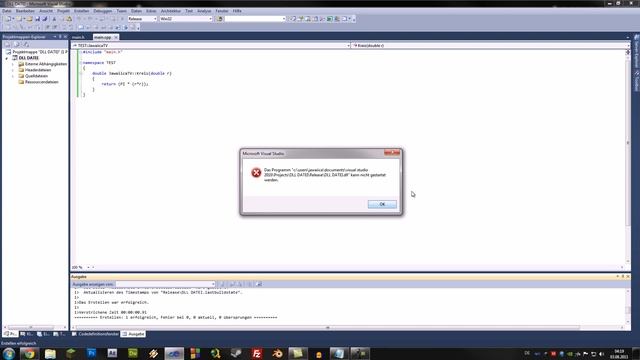This screenshot has height=360, width=640.
Task: Open Google Chrome from the taskbar
Action: coord(29,353)
